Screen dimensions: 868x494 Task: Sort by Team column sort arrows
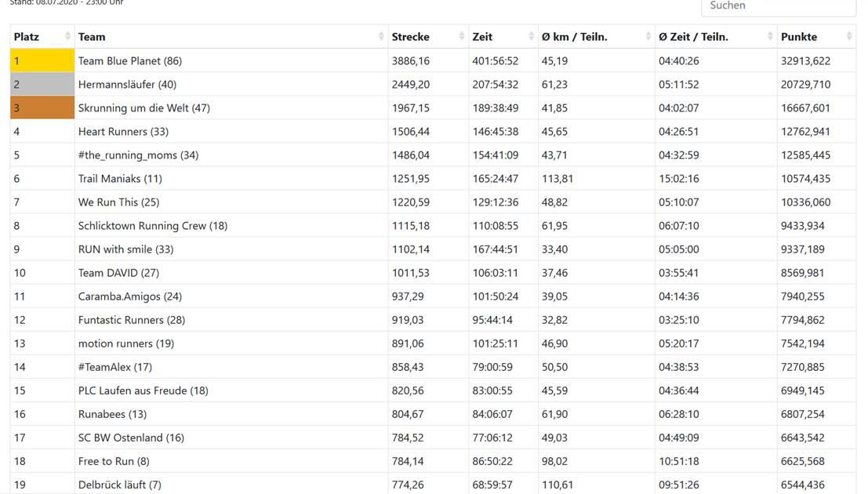[381, 37]
